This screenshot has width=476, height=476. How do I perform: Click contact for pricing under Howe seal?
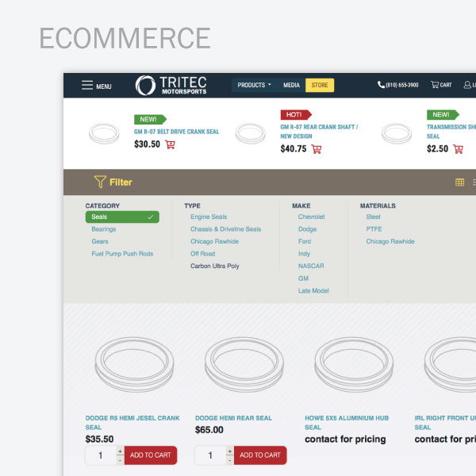pos(345,440)
